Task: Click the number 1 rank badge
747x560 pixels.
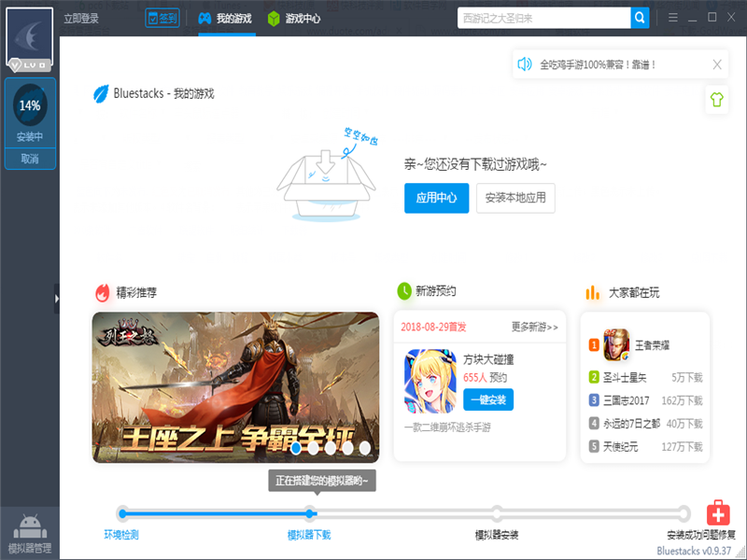Action: 594,344
